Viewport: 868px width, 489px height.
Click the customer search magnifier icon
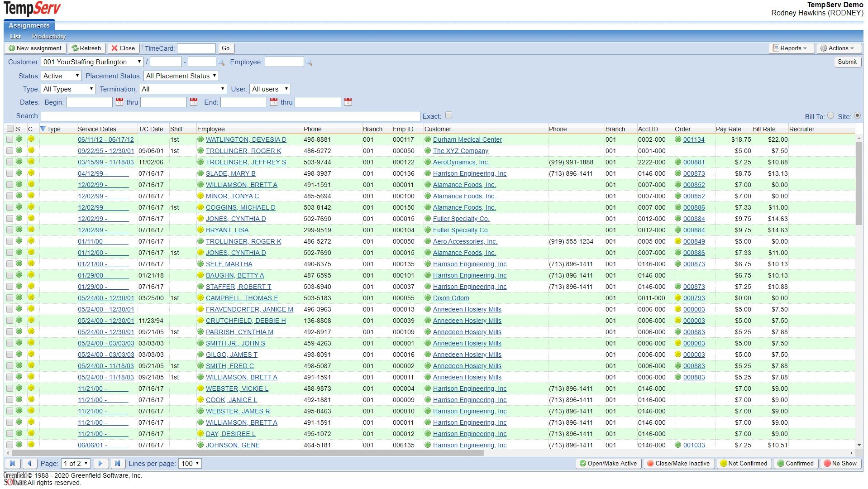tap(221, 62)
